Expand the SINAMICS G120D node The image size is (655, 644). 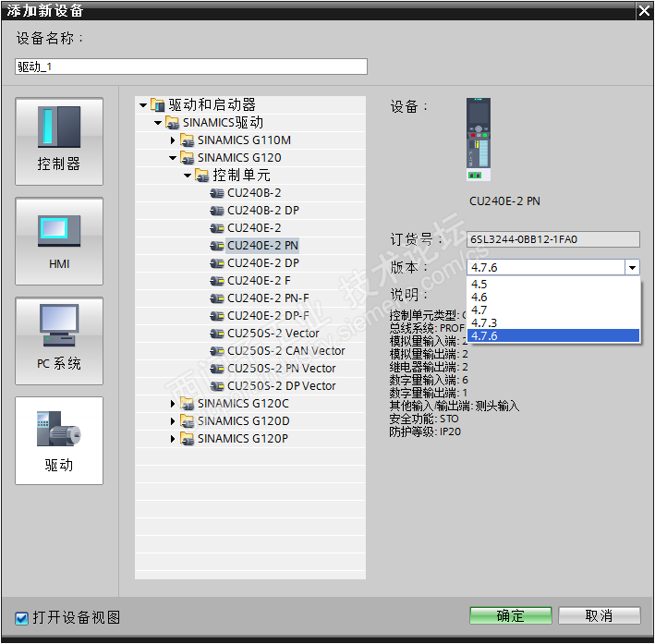click(x=173, y=421)
